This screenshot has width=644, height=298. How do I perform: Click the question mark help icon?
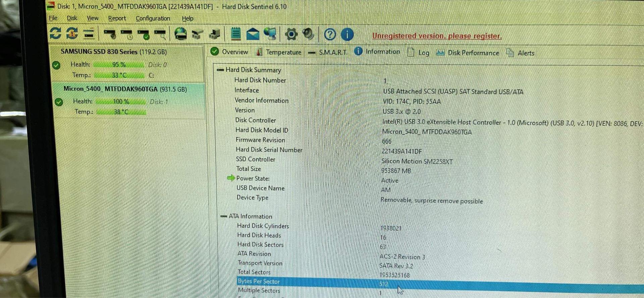point(330,34)
